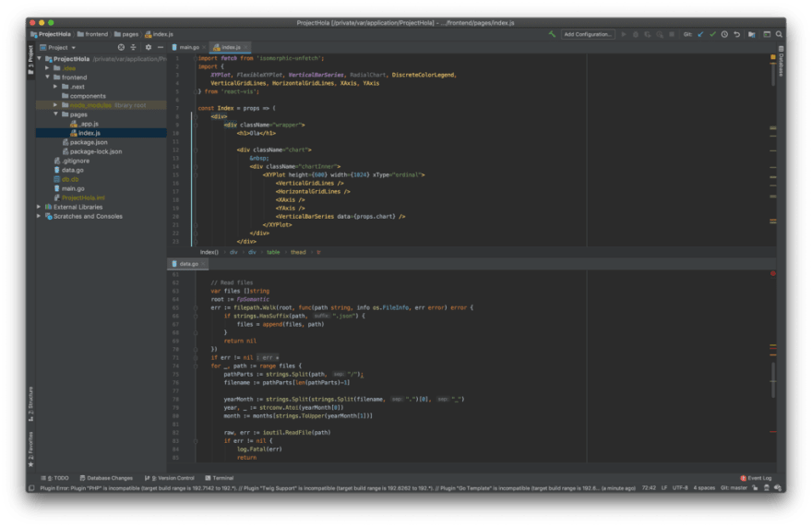Open package.json file
Screen dimensions: 812x527
point(84,142)
